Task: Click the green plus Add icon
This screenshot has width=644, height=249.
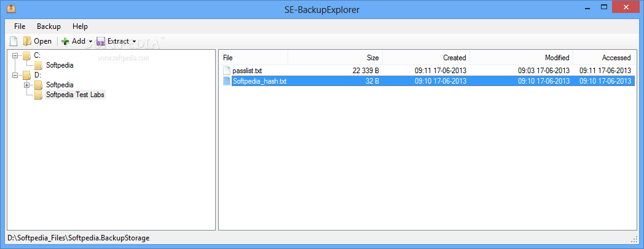Action: tap(65, 41)
